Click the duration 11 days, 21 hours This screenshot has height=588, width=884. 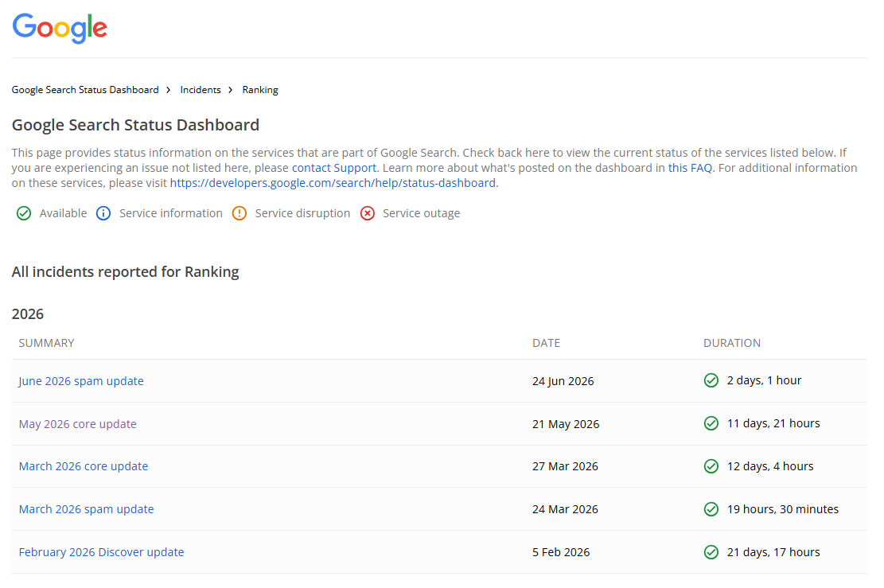[x=773, y=423]
